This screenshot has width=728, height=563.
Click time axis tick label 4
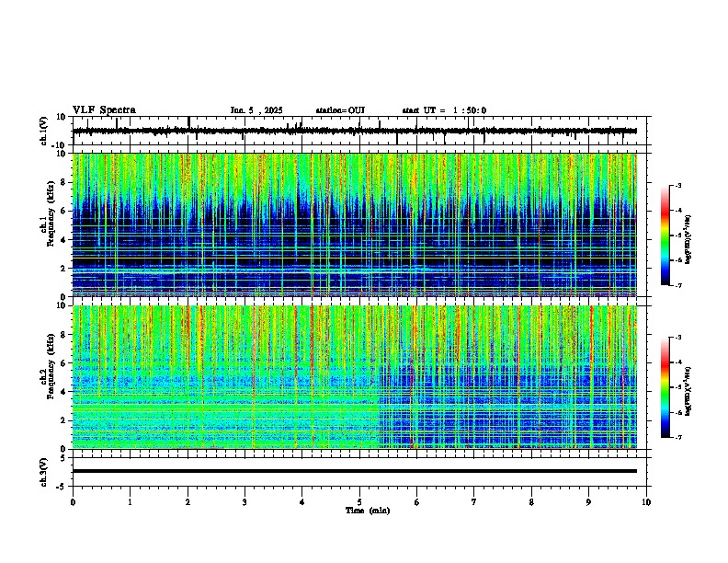pyautogui.click(x=302, y=502)
